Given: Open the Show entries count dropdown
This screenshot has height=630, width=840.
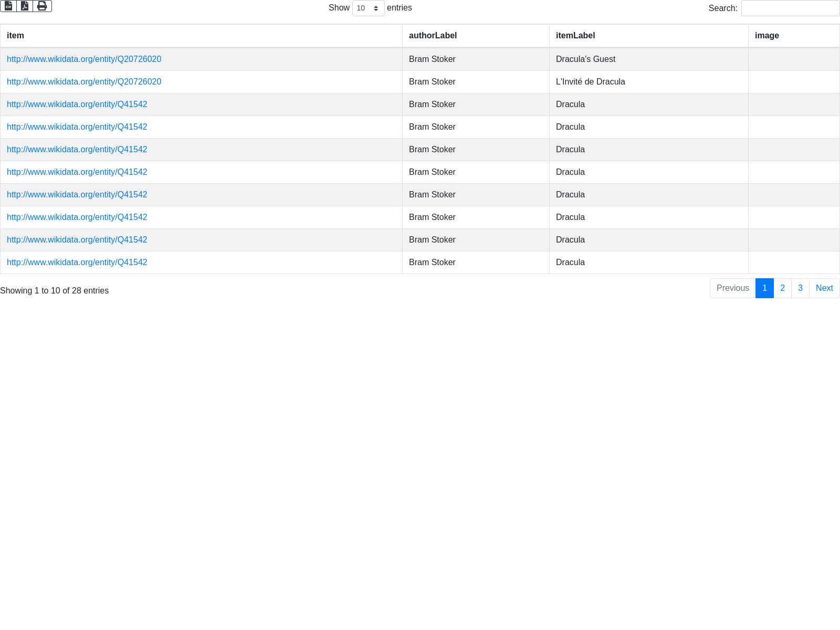Looking at the screenshot, I should click(x=368, y=8).
